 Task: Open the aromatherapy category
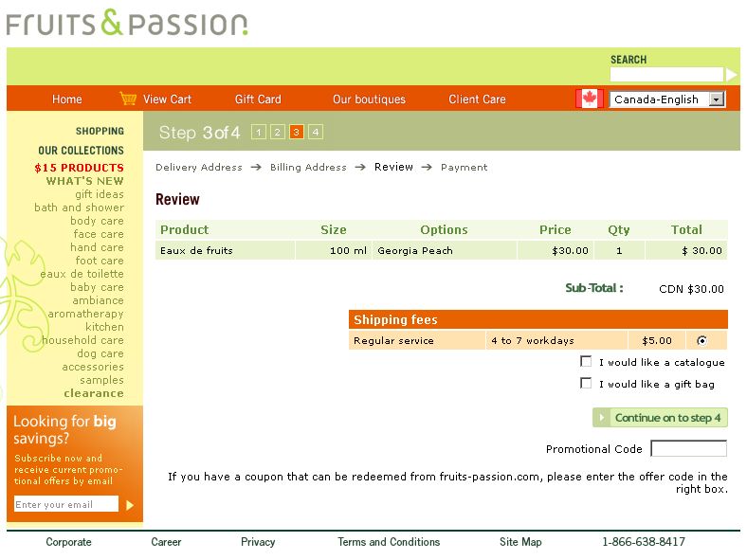pos(85,314)
